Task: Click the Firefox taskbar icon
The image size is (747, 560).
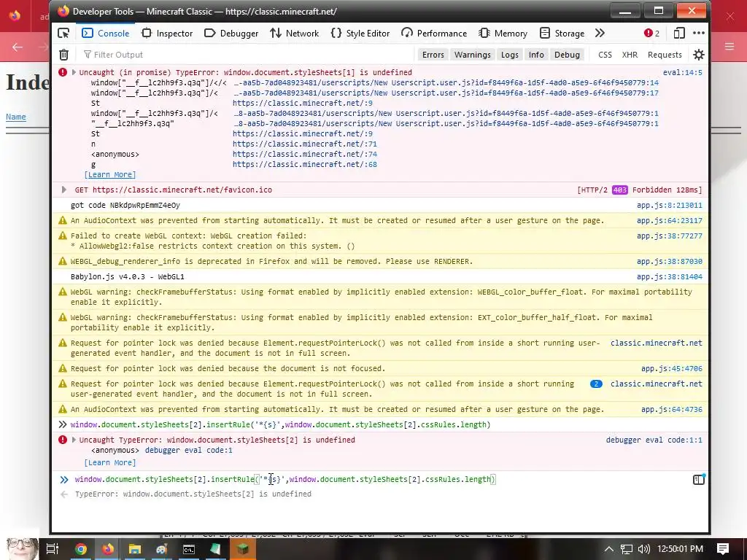Action: coord(108,549)
